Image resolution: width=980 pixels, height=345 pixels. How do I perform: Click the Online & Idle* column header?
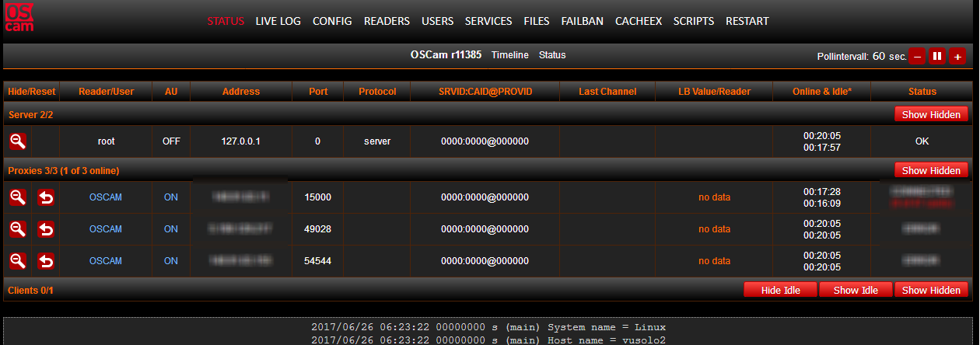pyautogui.click(x=822, y=92)
